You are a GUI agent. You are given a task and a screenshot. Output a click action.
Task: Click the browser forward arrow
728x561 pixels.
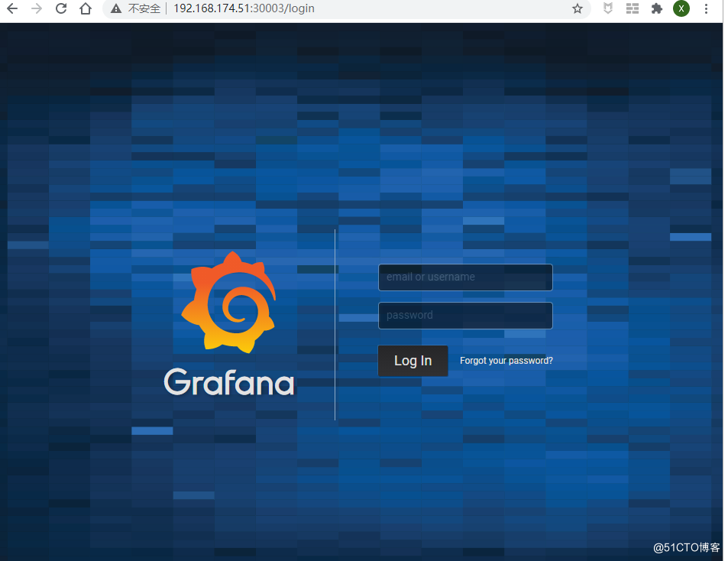[x=36, y=8]
